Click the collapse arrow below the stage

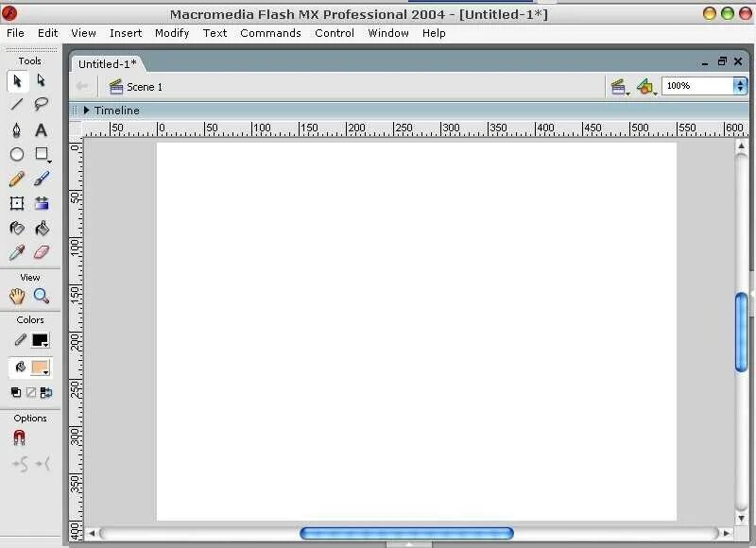click(409, 544)
